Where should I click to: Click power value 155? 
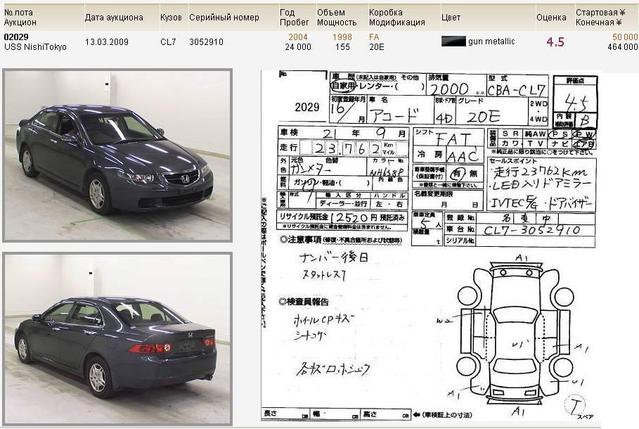pyautogui.click(x=342, y=47)
